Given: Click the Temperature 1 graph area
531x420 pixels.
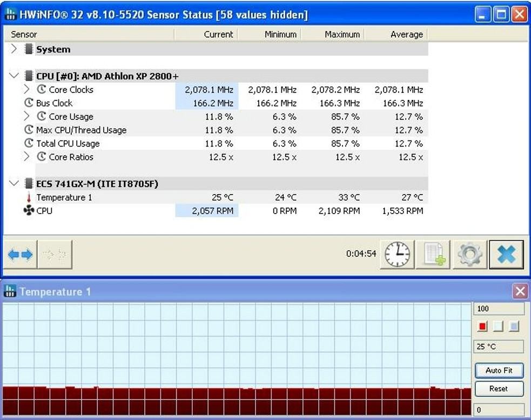Looking at the screenshot, I should tap(237, 359).
